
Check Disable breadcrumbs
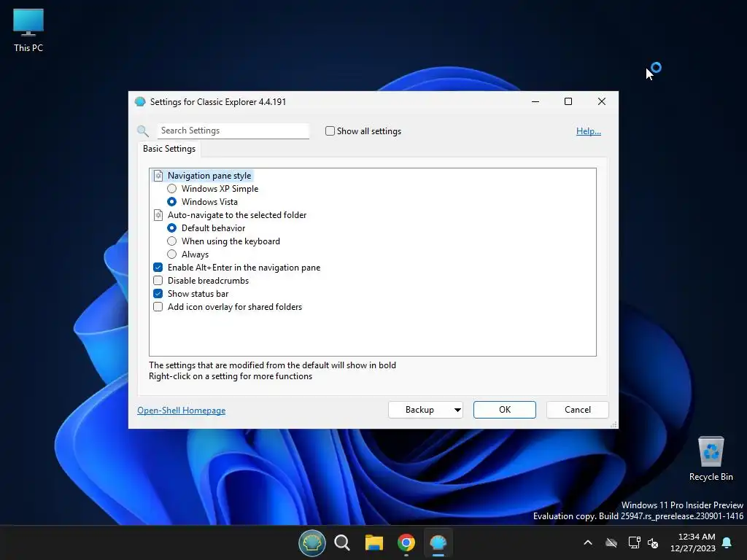click(x=158, y=281)
